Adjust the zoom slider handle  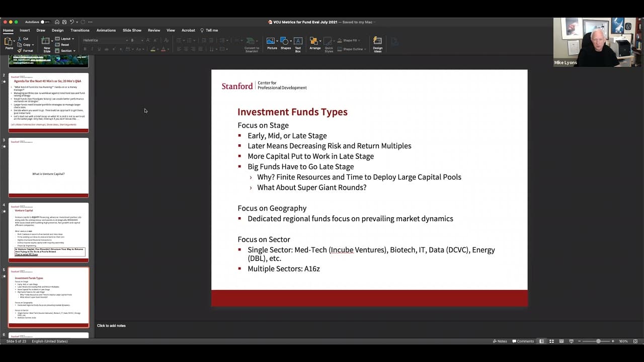pos(598,341)
